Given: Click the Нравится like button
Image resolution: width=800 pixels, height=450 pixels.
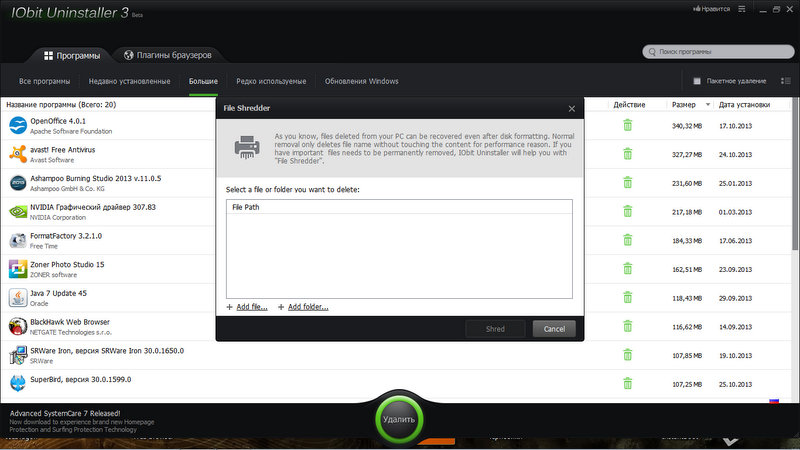Looking at the screenshot, I should click(711, 9).
